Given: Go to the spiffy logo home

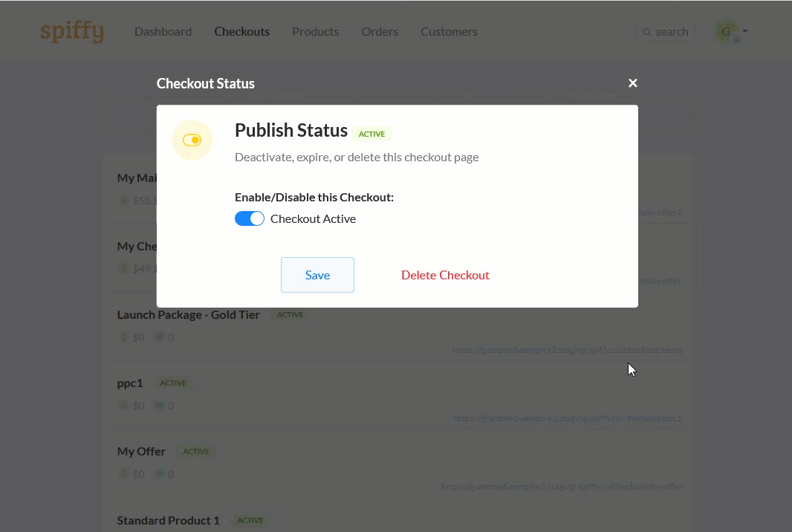Looking at the screenshot, I should pos(72,31).
